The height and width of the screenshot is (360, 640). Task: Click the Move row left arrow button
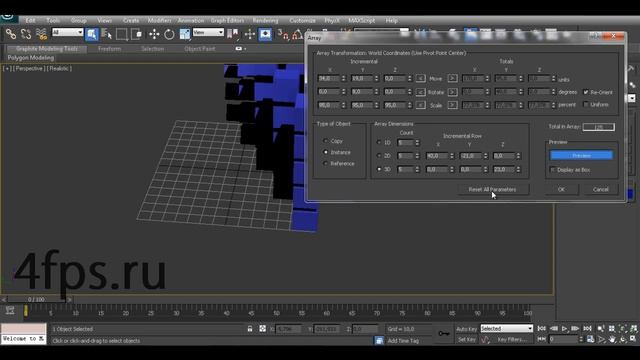coord(420,78)
